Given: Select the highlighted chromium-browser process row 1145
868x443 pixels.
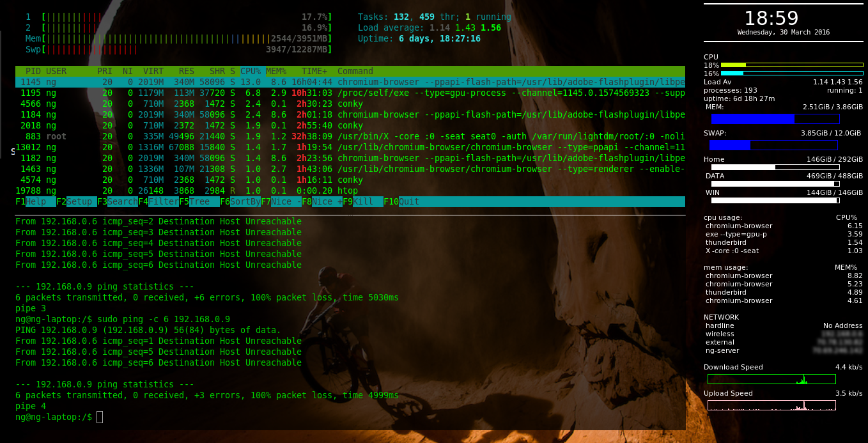Looking at the screenshot, I should 350,82.
